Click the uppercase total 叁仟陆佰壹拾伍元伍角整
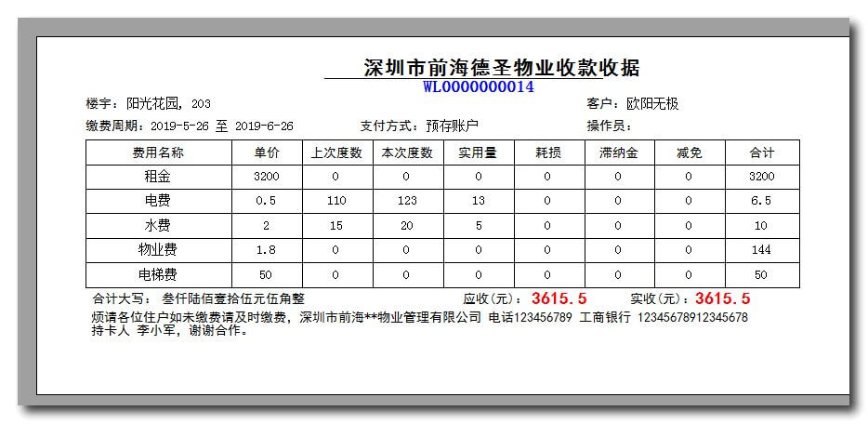The image size is (868, 424). pyautogui.click(x=233, y=299)
